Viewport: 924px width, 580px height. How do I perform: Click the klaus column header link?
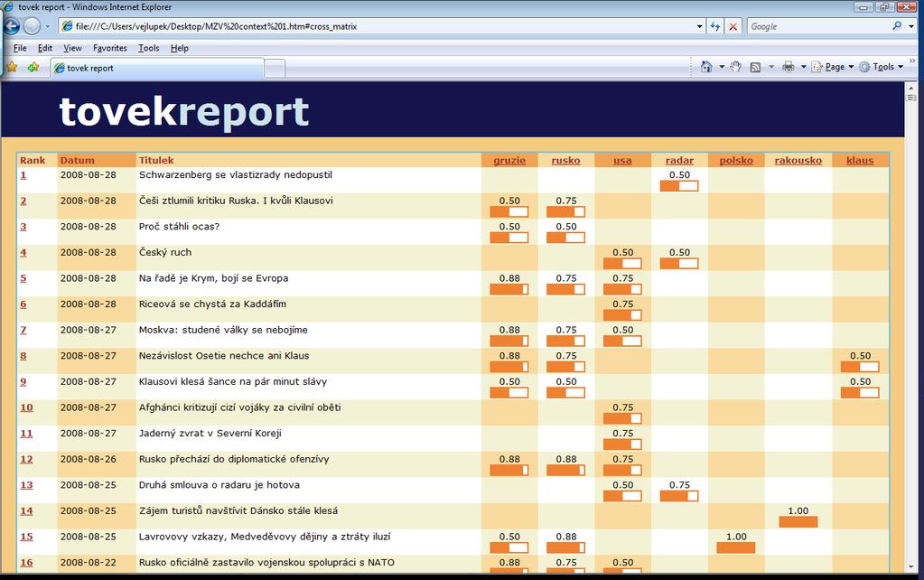pyautogui.click(x=860, y=160)
